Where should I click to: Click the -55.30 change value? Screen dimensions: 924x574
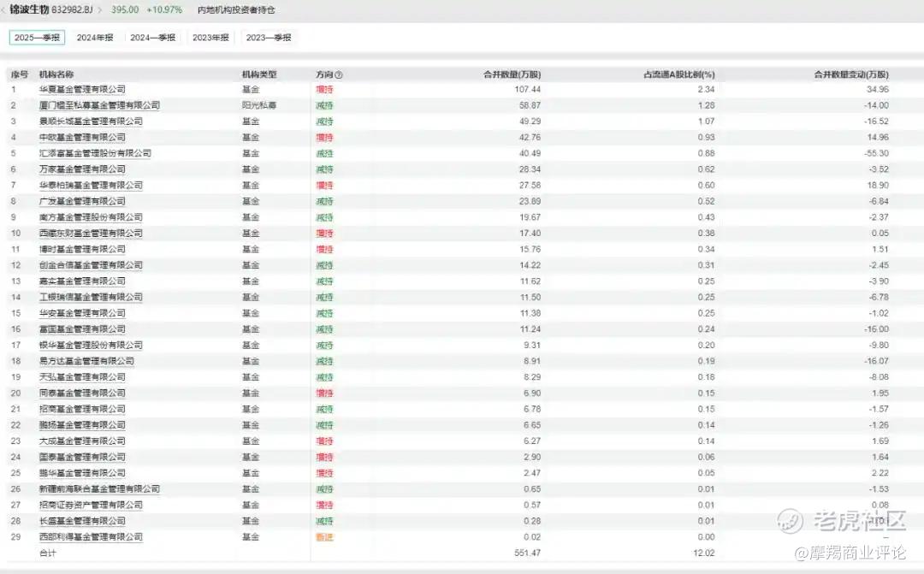tap(876, 153)
